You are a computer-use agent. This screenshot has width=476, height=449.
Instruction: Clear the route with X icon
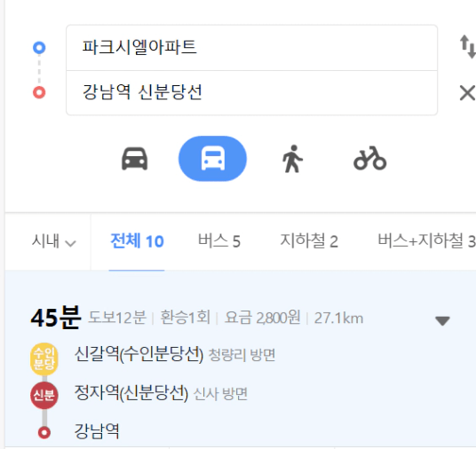[467, 93]
